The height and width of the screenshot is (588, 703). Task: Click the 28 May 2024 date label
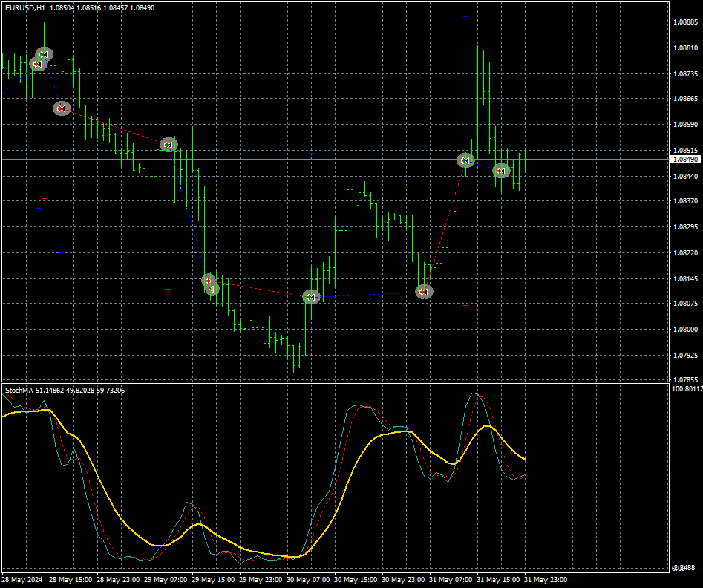22,580
